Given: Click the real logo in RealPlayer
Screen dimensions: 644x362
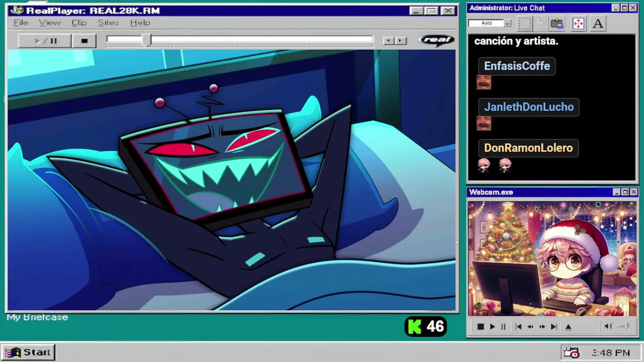Looking at the screenshot, I should [436, 40].
